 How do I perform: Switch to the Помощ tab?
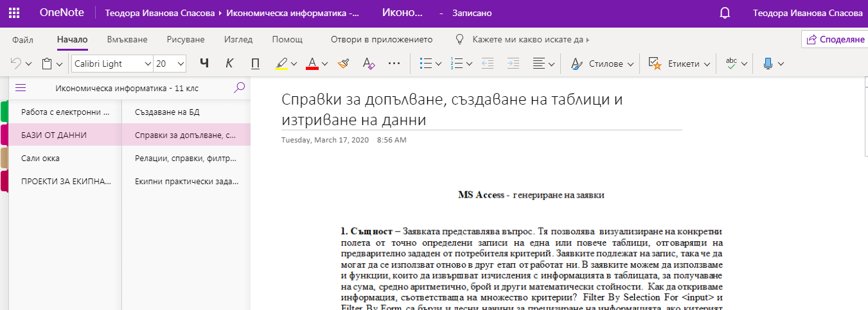coord(287,39)
